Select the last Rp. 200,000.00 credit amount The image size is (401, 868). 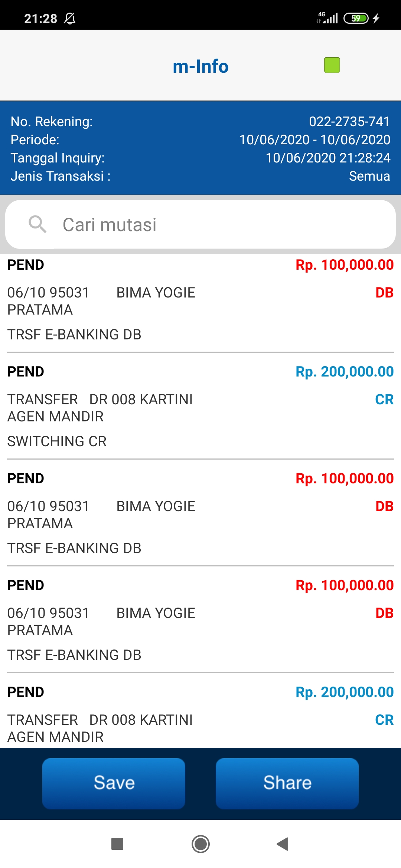coord(344,692)
